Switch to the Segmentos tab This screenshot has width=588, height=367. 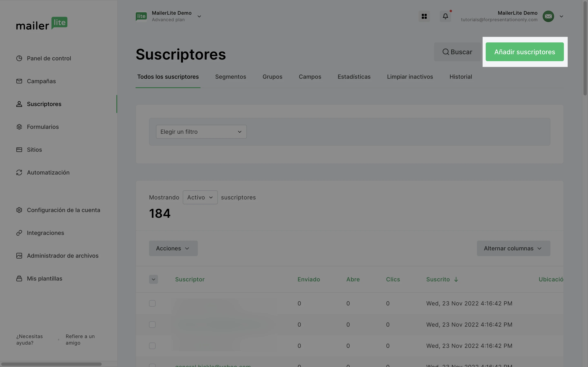click(x=230, y=77)
